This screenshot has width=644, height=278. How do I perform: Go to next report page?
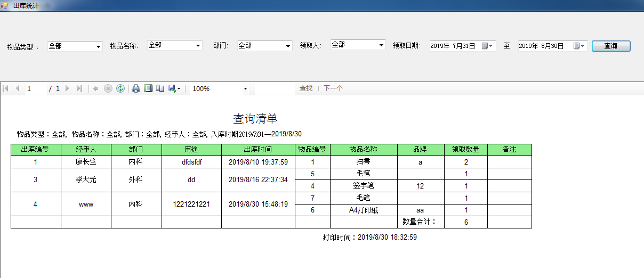(x=67, y=88)
